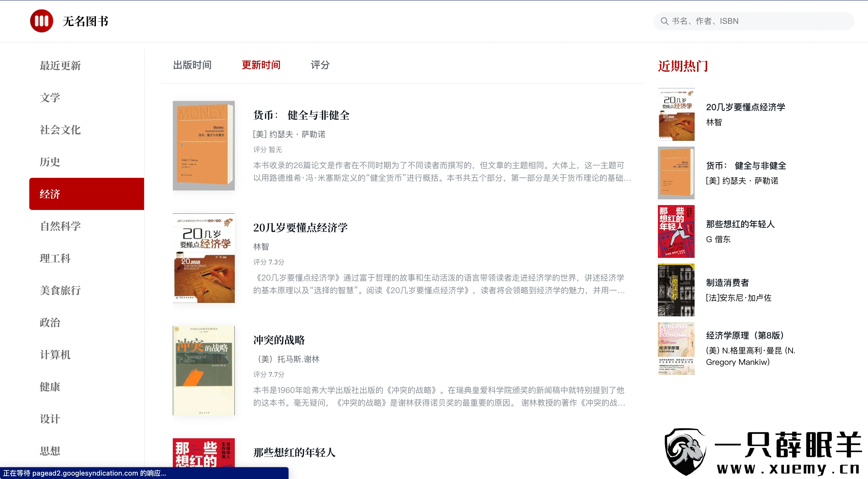Open the 冲突的战略 book cover
Screen dimensions: 868x479
tap(204, 371)
